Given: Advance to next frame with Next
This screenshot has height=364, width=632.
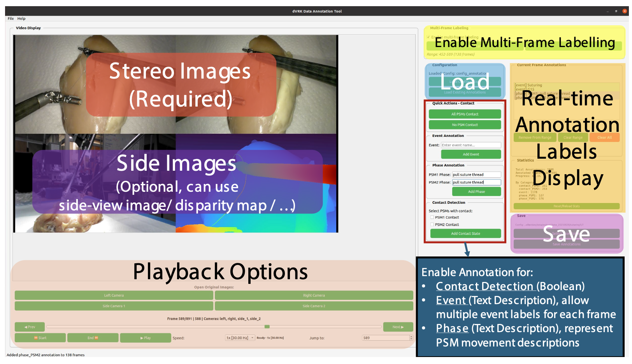Looking at the screenshot, I should (x=398, y=327).
